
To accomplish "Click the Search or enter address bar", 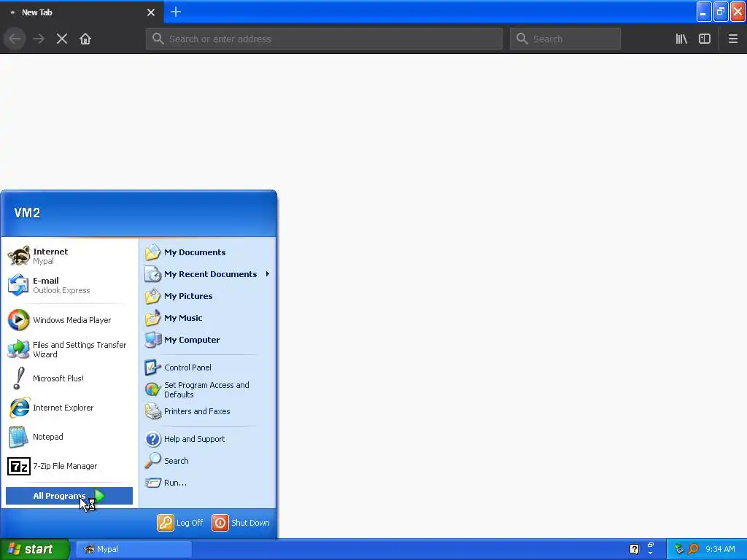I will tap(324, 39).
